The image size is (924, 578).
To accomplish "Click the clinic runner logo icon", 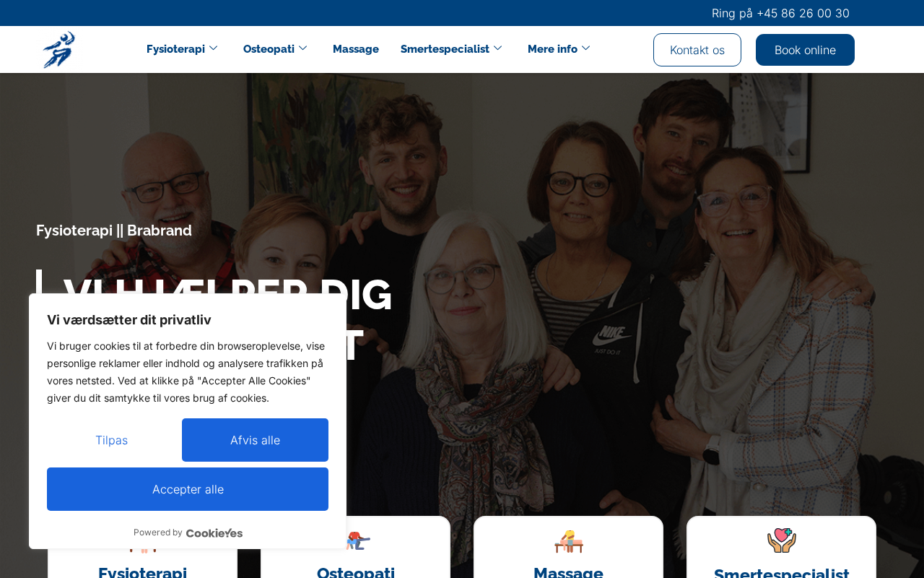I will pyautogui.click(x=59, y=50).
